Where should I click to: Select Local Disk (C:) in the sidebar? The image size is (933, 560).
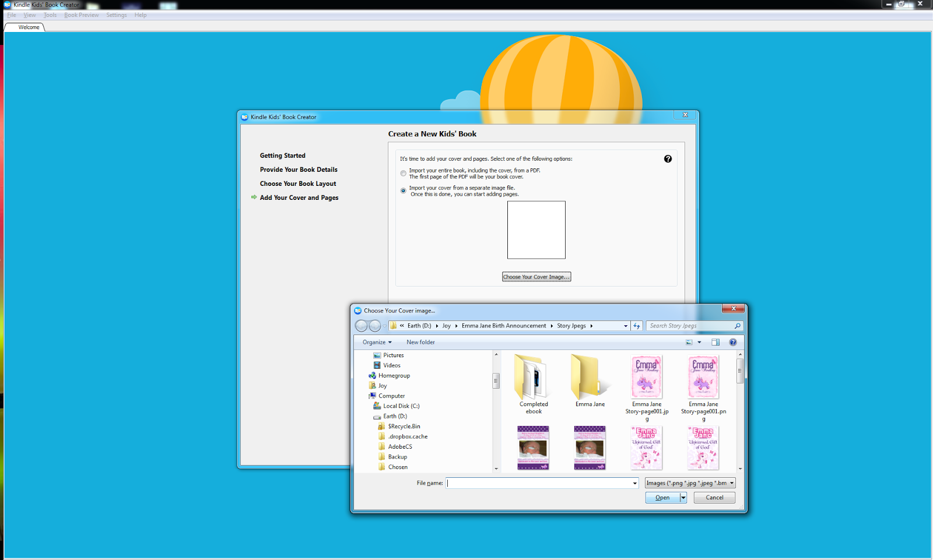[x=401, y=406]
